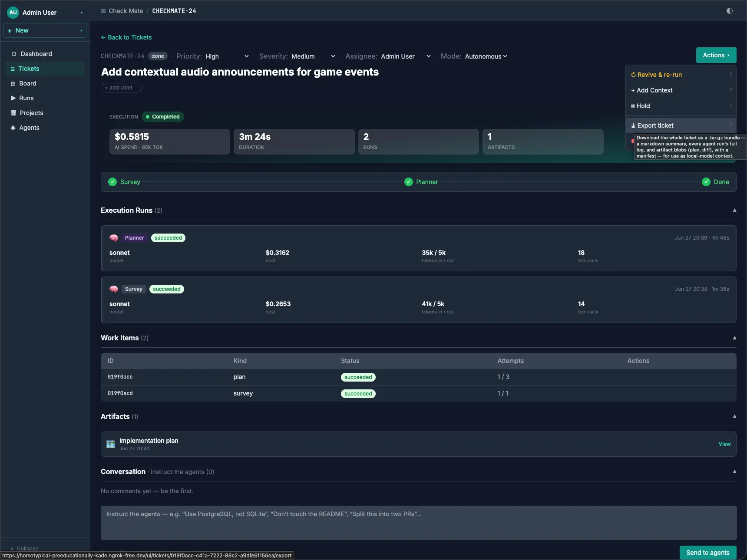747x560 pixels.
Task: Click the export download arrow icon
Action: click(x=633, y=125)
